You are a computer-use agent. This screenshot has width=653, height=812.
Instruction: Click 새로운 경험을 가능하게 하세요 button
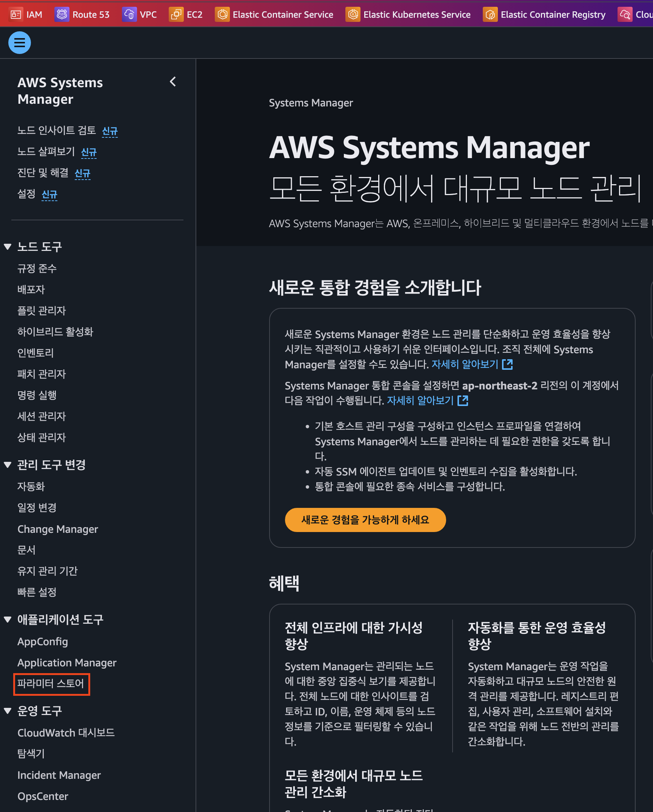click(365, 520)
